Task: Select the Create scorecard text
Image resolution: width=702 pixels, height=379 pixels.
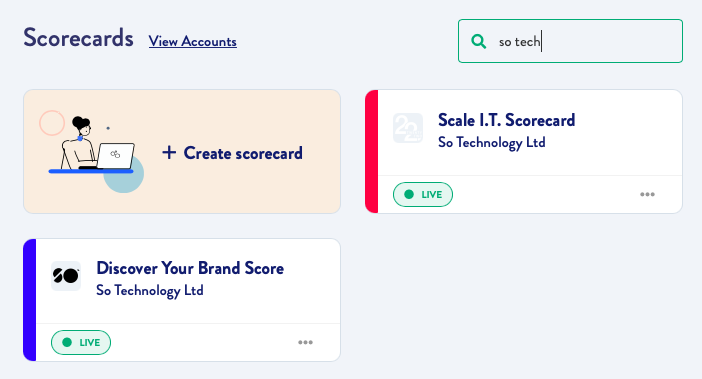Action: [x=243, y=153]
